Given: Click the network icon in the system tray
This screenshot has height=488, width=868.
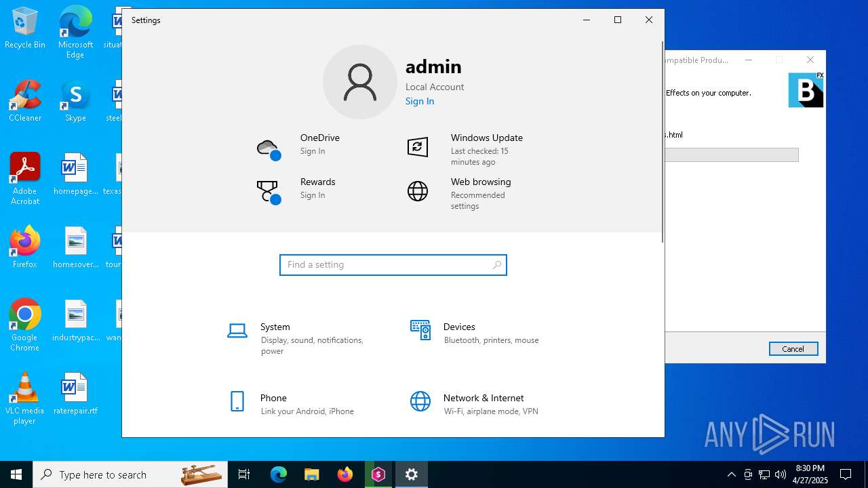Looking at the screenshot, I should pyautogui.click(x=764, y=474).
